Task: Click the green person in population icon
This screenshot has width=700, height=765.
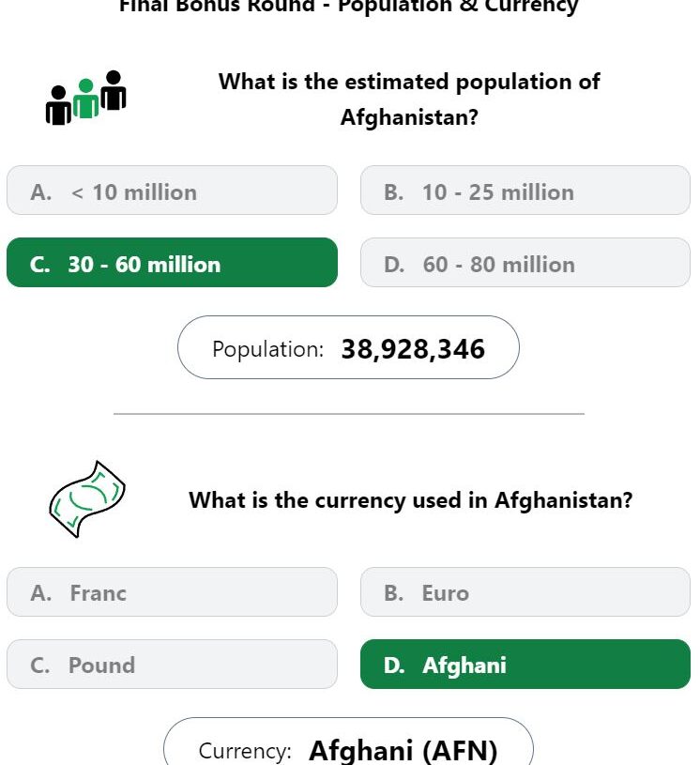Action: click(x=85, y=99)
